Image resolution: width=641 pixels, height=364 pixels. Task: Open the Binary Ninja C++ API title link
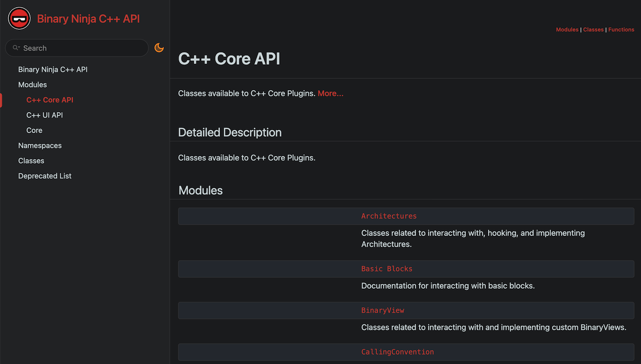(x=88, y=19)
